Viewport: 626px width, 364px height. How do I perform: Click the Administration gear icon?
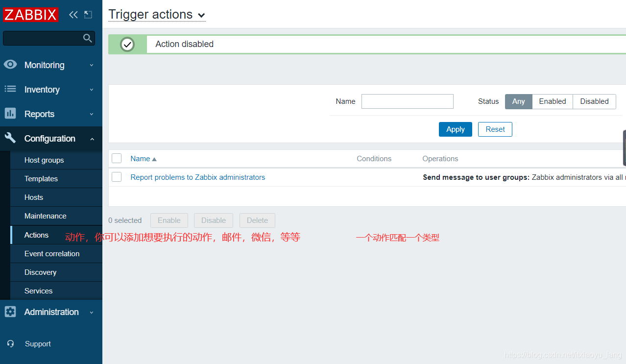(x=10, y=312)
